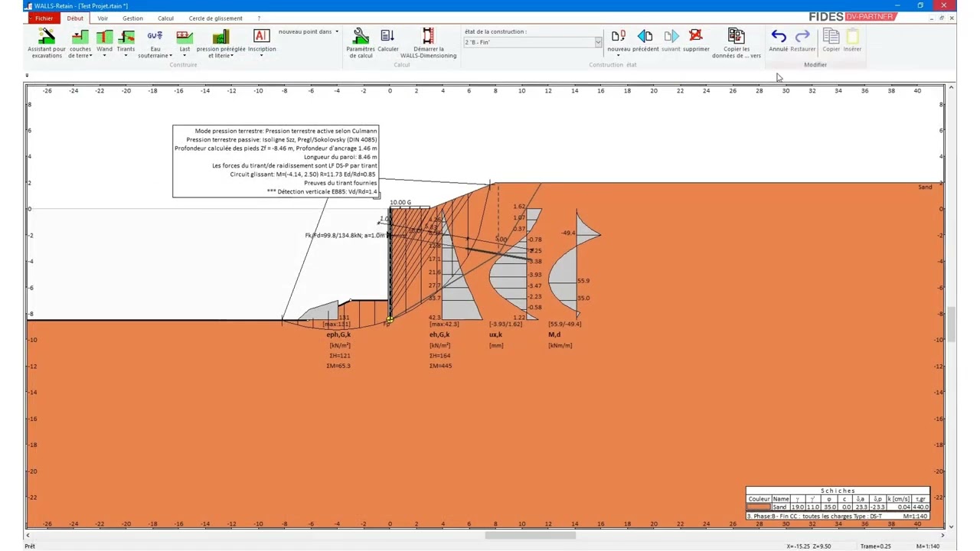Click the ΣM=445 value text
Viewport: 980px width, 551px height.
(x=440, y=366)
